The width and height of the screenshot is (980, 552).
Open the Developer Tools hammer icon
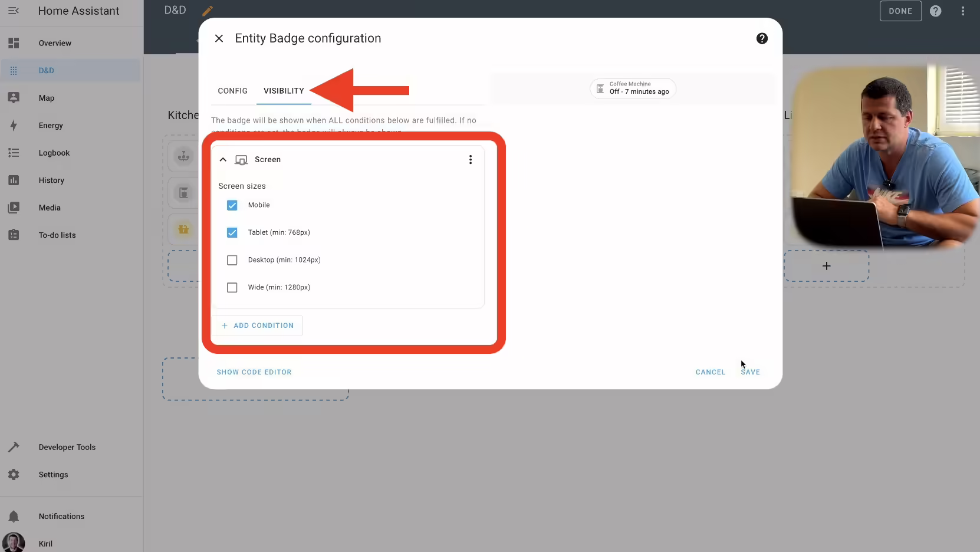pos(14,447)
